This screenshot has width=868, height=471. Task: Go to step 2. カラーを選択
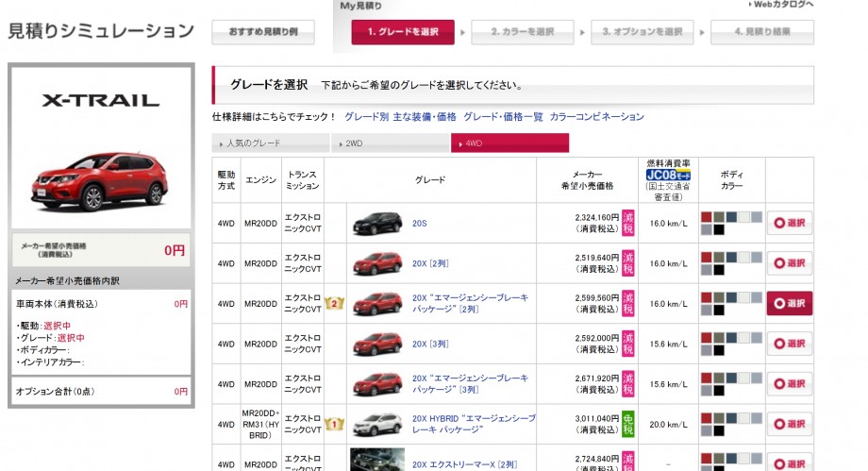523,31
